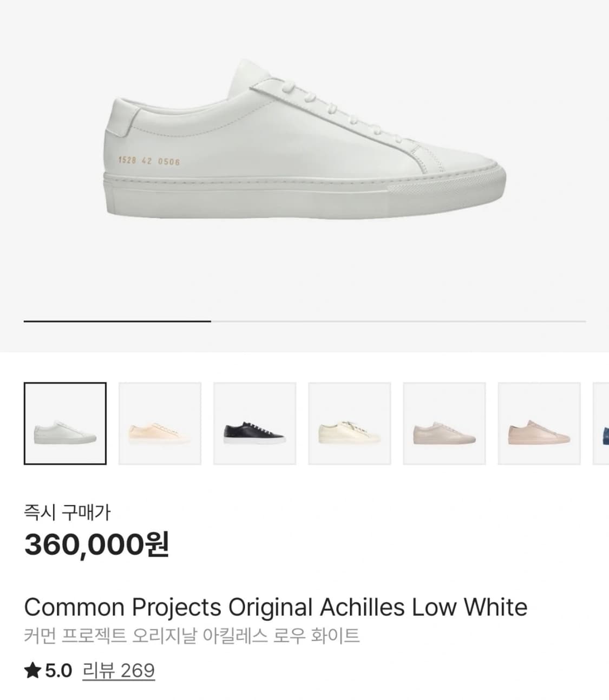Switch to the black sneaker thumbnail
The width and height of the screenshot is (609, 700).
pos(254,424)
